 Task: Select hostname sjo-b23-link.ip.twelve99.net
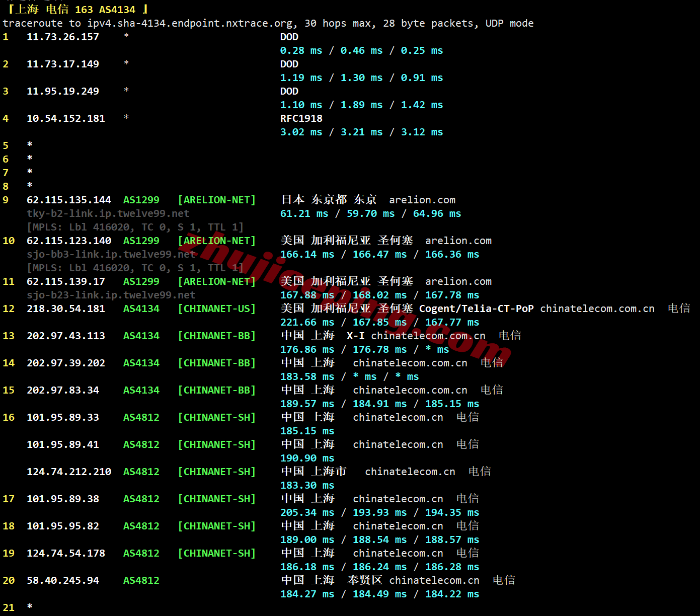coord(111,295)
